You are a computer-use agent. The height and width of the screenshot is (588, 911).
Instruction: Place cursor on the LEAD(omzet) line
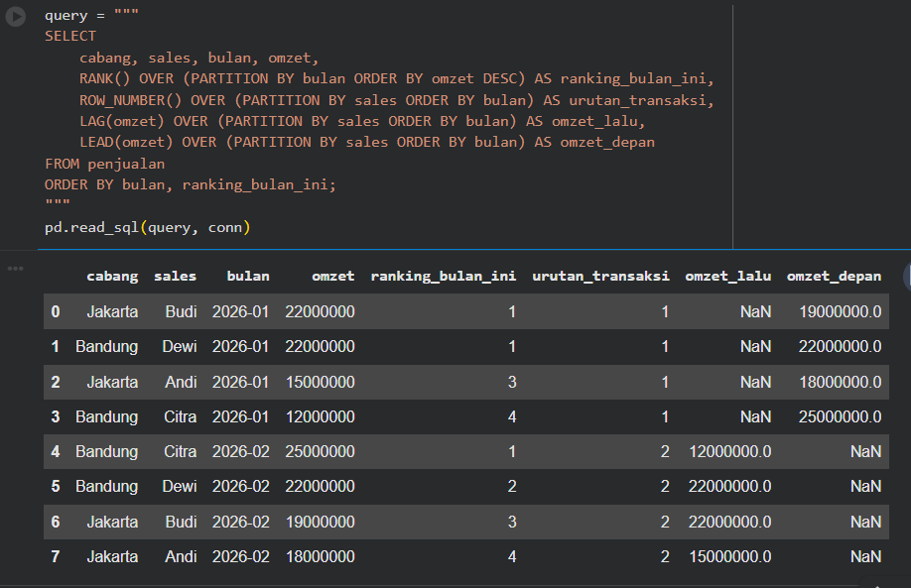367,142
